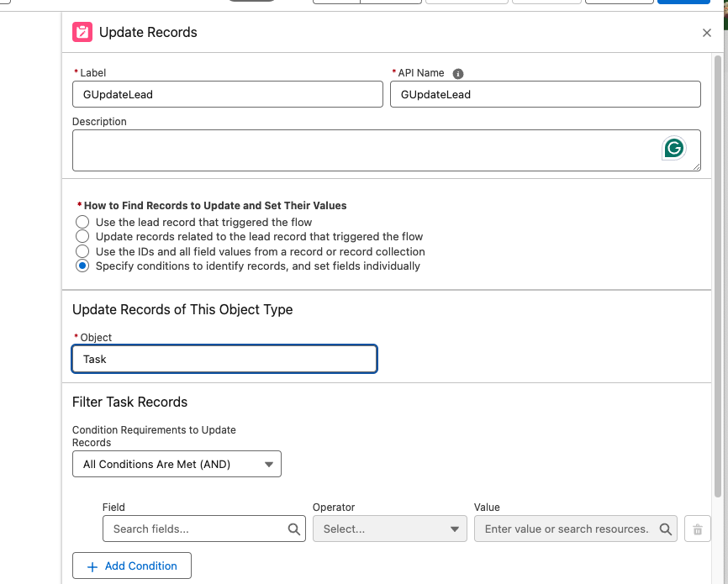The image size is (728, 584).
Task: Expand the Operator select dropdown
Action: coord(389,529)
